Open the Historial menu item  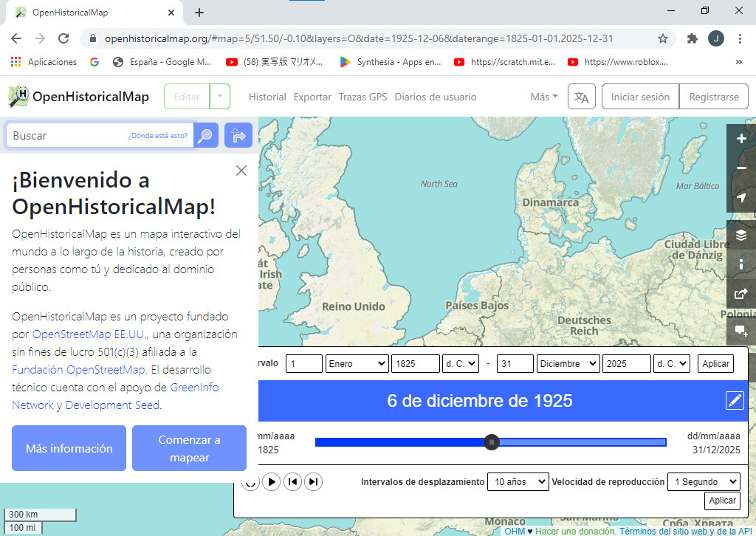[x=267, y=96]
